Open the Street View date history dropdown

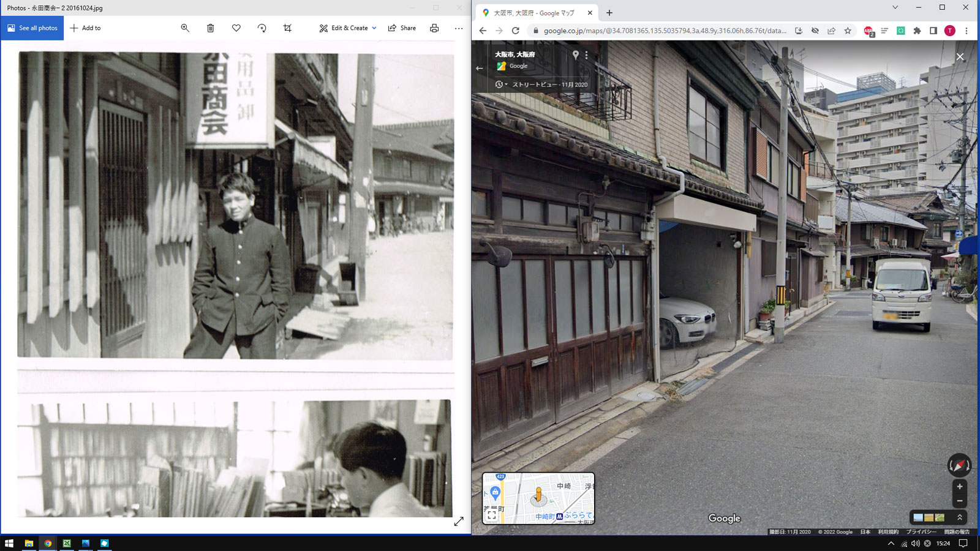pos(500,84)
